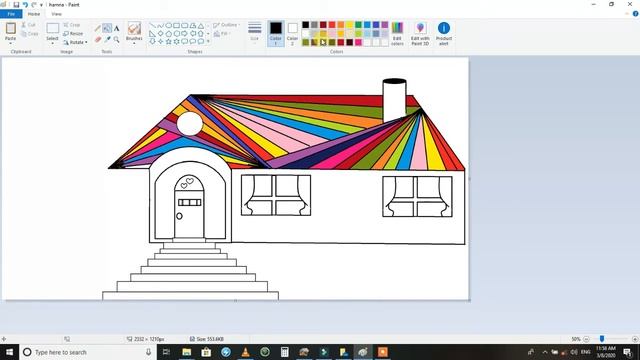
Task: Choose the Diamond shape
Action: click(x=160, y=33)
